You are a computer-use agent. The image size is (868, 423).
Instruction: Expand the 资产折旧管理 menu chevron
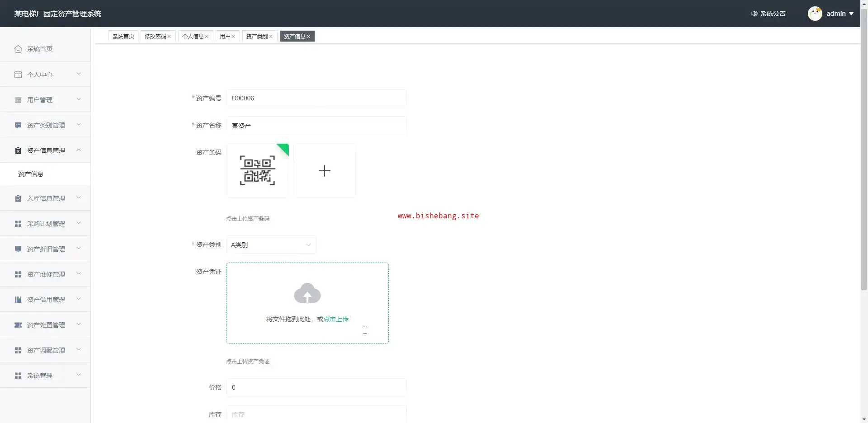[79, 249]
